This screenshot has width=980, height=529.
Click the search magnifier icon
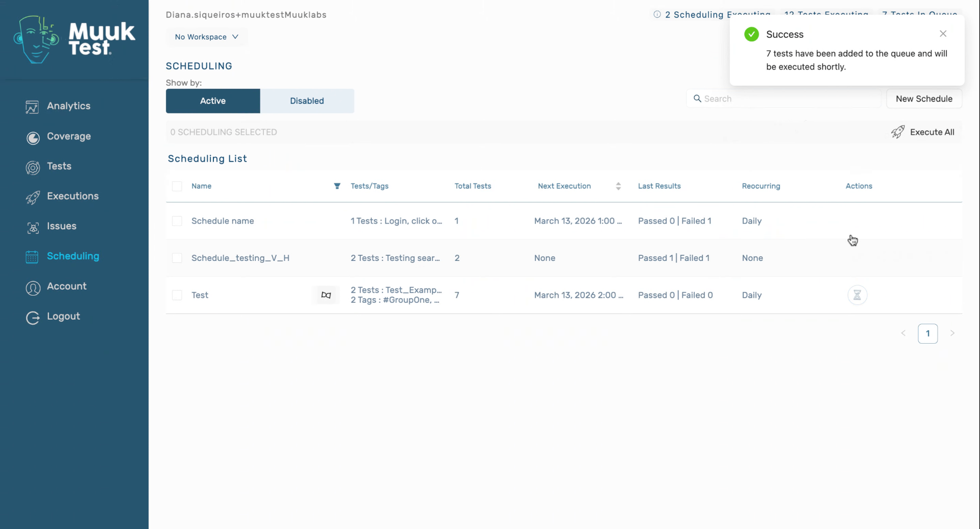pyautogui.click(x=697, y=99)
